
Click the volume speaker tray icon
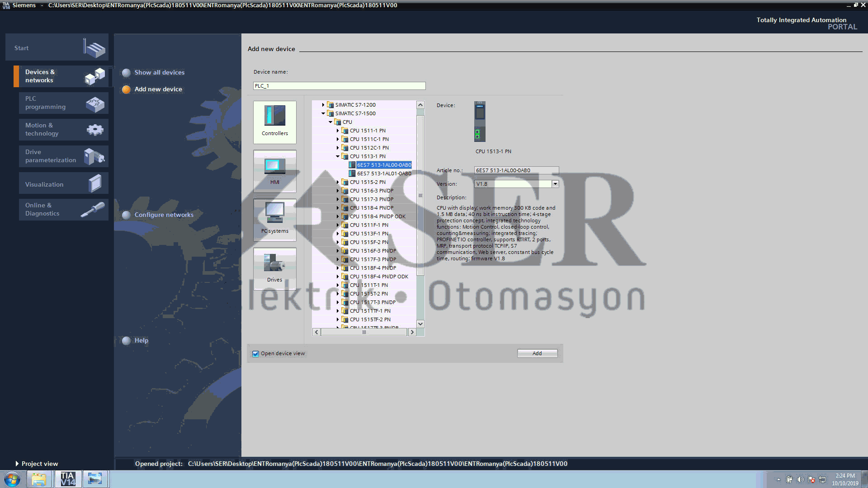pyautogui.click(x=800, y=479)
